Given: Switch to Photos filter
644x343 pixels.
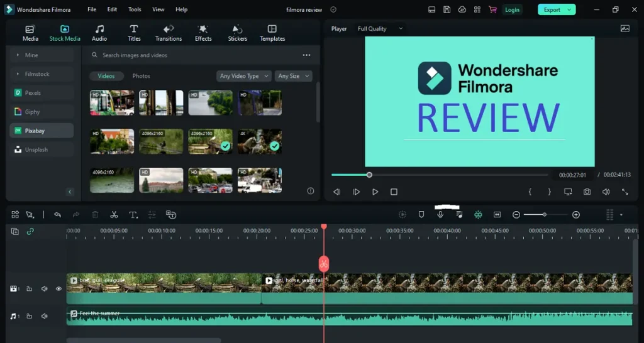Looking at the screenshot, I should [142, 76].
